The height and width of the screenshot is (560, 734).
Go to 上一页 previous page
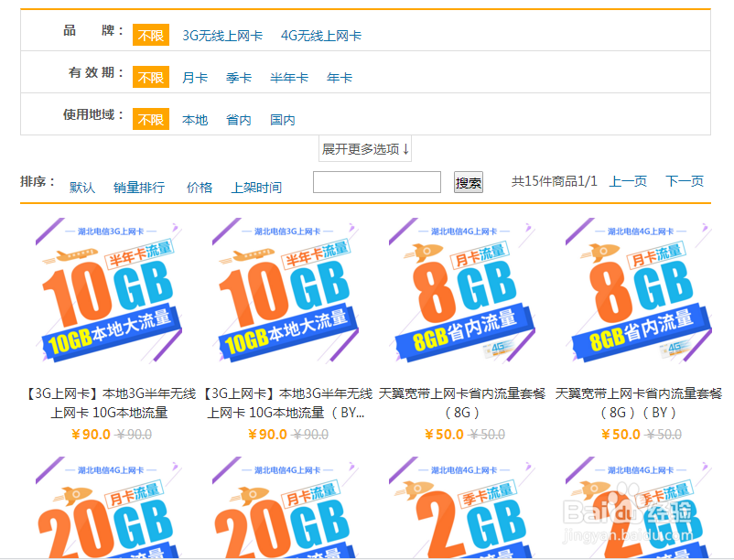[x=628, y=181]
